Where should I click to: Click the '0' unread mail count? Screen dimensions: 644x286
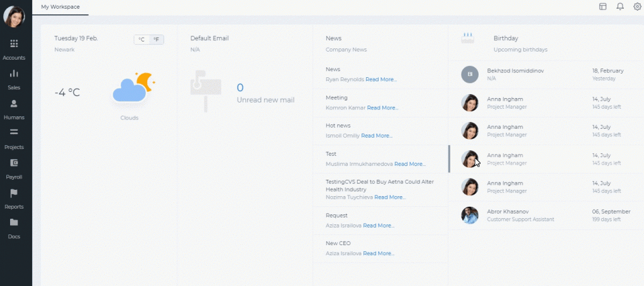pos(240,87)
